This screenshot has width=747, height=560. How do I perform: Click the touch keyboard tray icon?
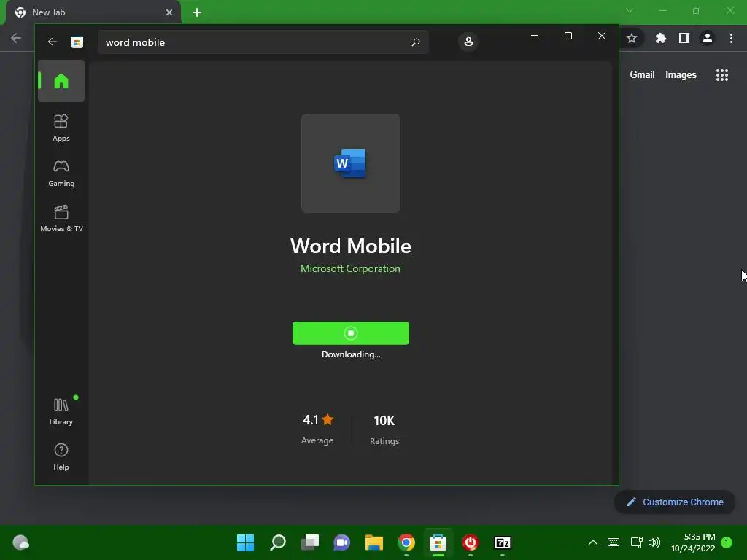[x=614, y=542]
